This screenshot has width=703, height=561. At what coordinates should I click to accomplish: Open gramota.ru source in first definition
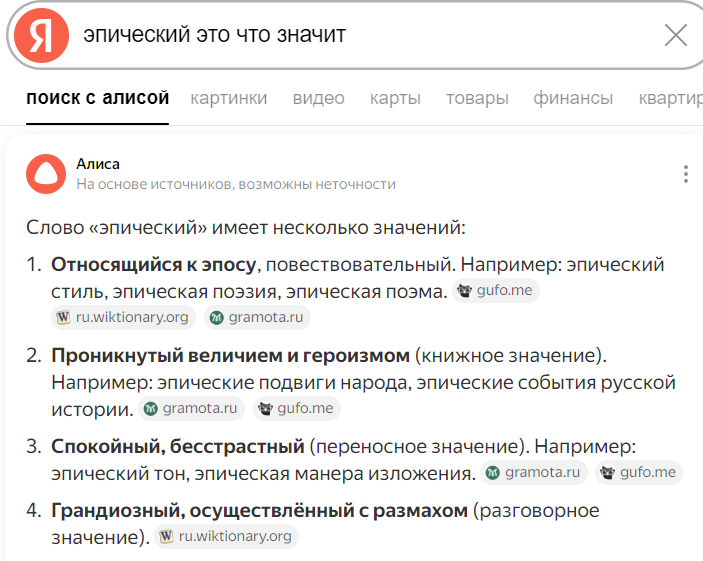pyautogui.click(x=258, y=318)
